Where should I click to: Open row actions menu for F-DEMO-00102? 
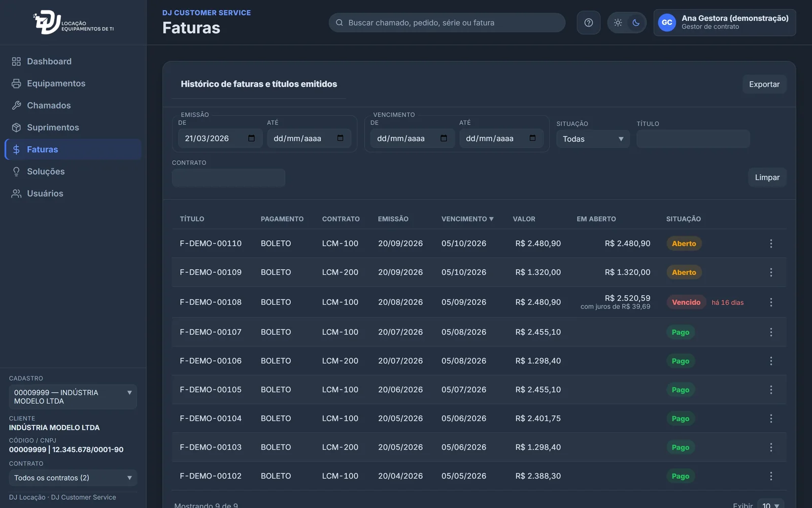[x=771, y=476]
